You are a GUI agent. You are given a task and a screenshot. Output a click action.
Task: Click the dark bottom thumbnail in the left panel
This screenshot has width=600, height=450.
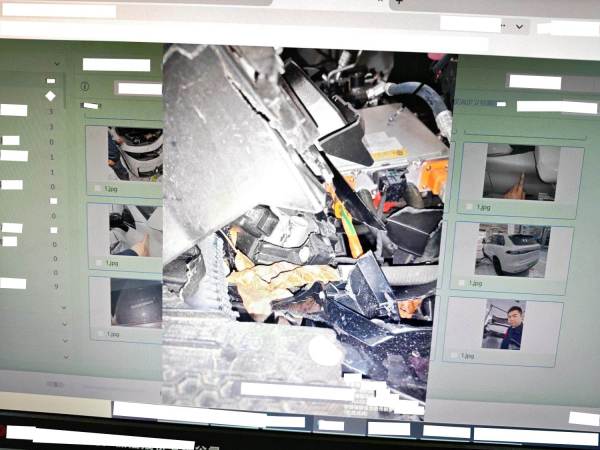(136, 302)
